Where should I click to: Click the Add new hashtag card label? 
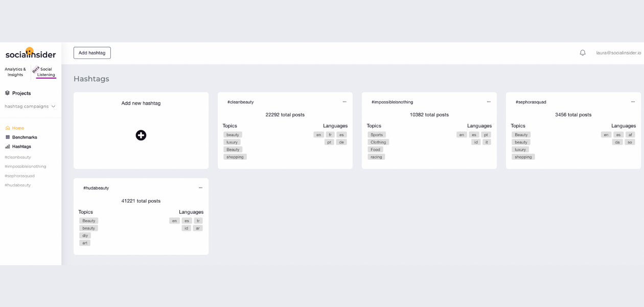point(141,103)
